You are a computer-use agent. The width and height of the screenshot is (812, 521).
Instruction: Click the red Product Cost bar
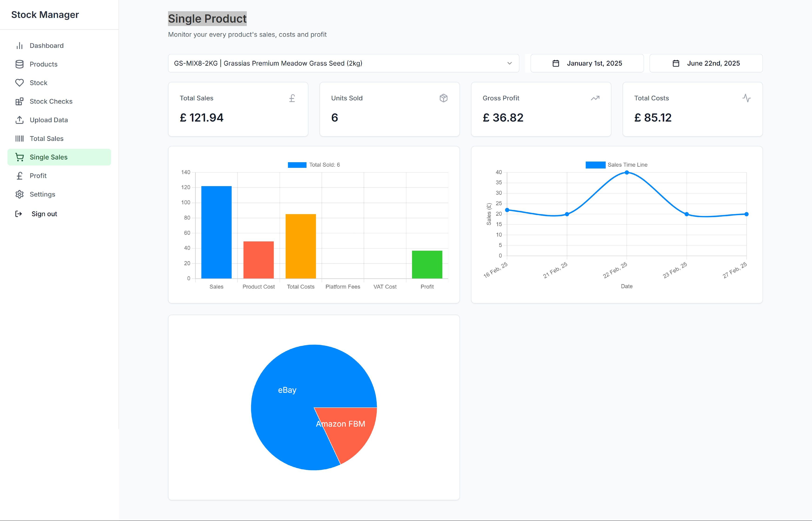point(258,260)
